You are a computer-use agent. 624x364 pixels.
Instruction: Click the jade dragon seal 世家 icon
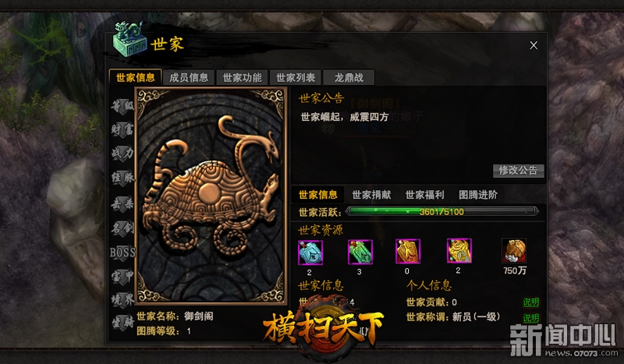[128, 40]
